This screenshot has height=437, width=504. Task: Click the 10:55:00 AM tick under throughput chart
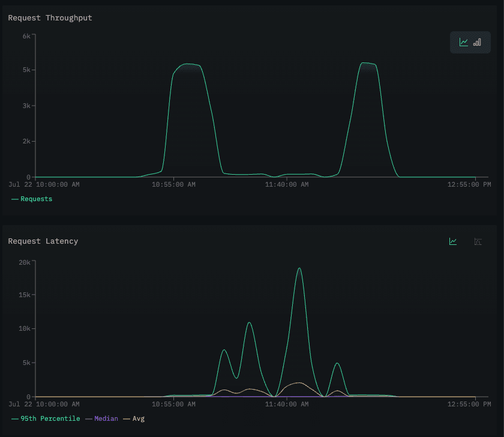coord(173,184)
